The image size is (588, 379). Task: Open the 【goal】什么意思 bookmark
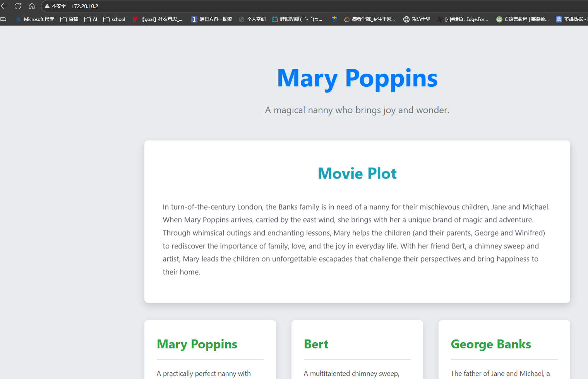158,19
